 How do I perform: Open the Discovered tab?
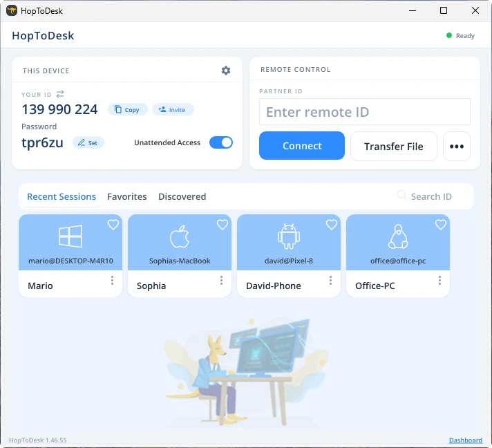[182, 196]
